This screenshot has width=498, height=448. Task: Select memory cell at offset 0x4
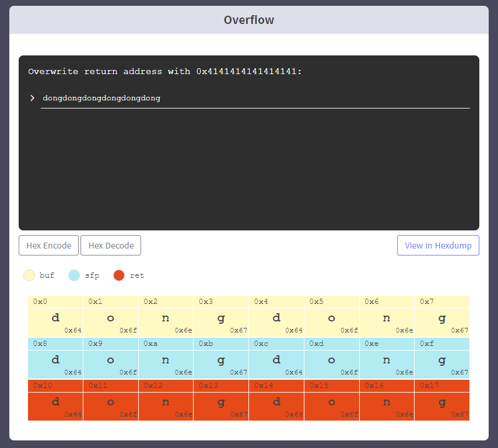coord(276,316)
